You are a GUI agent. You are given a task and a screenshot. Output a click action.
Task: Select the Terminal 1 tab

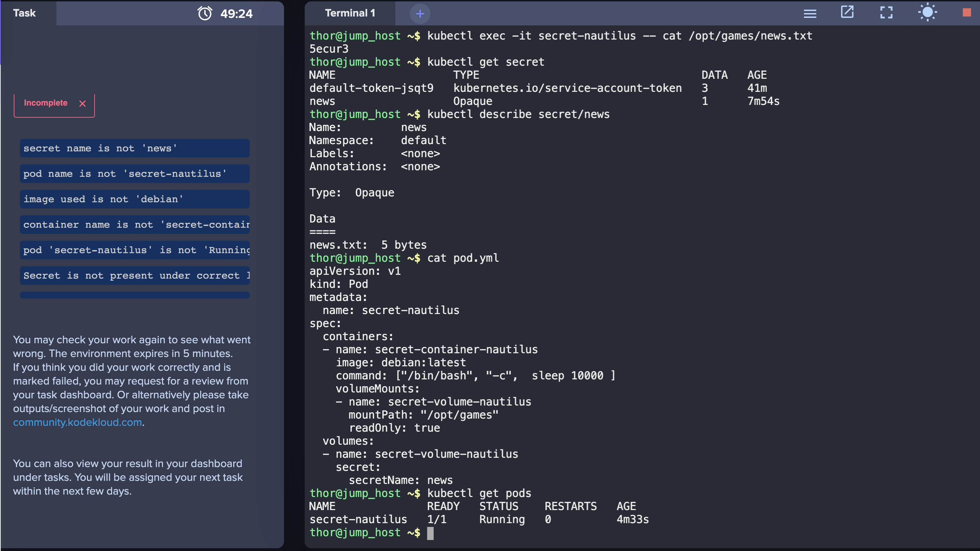350,13
